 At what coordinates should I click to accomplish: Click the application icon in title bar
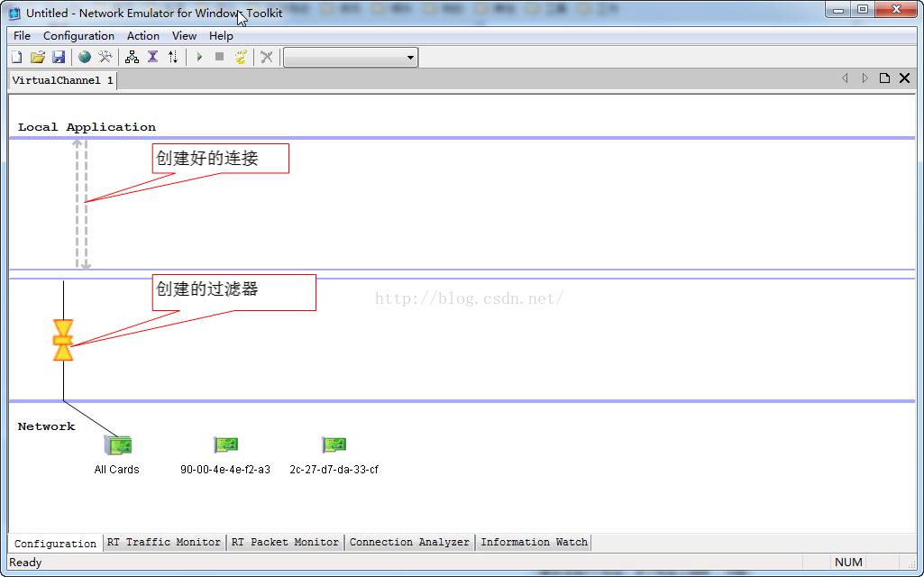pyautogui.click(x=14, y=13)
